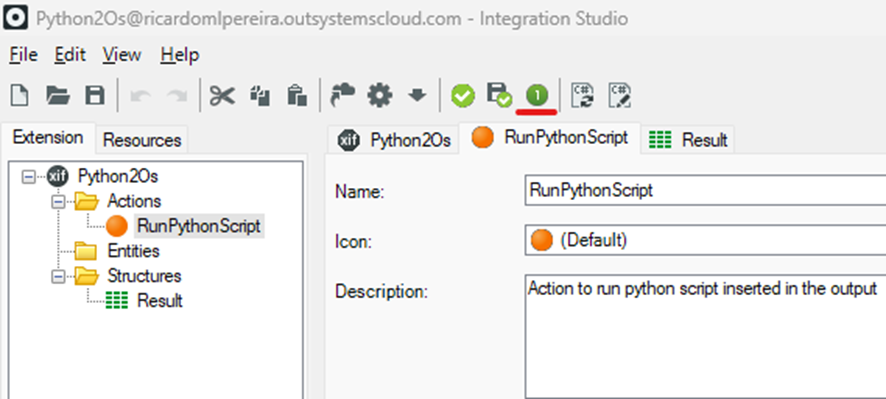The width and height of the screenshot is (886, 399).
Task: Switch to the Result structure tab
Action: pos(687,139)
